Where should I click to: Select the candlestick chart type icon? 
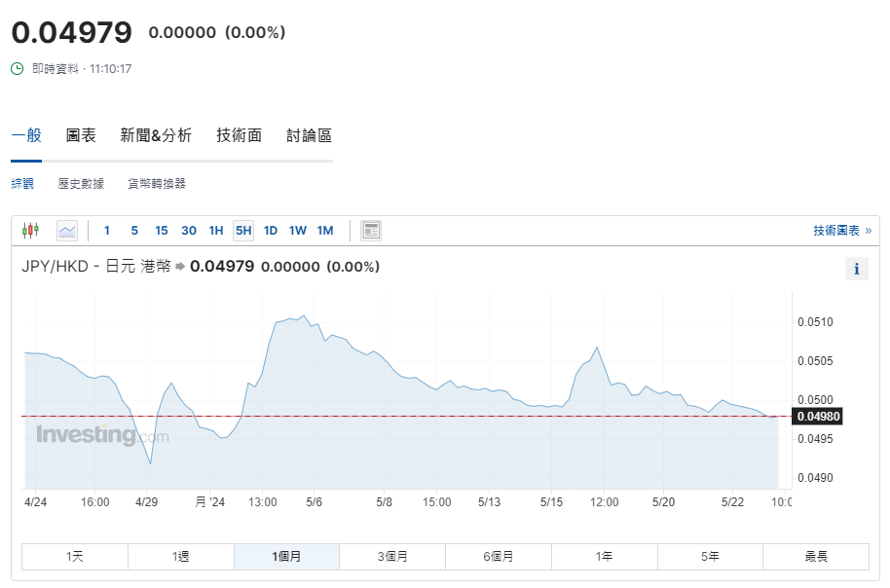tap(30, 231)
